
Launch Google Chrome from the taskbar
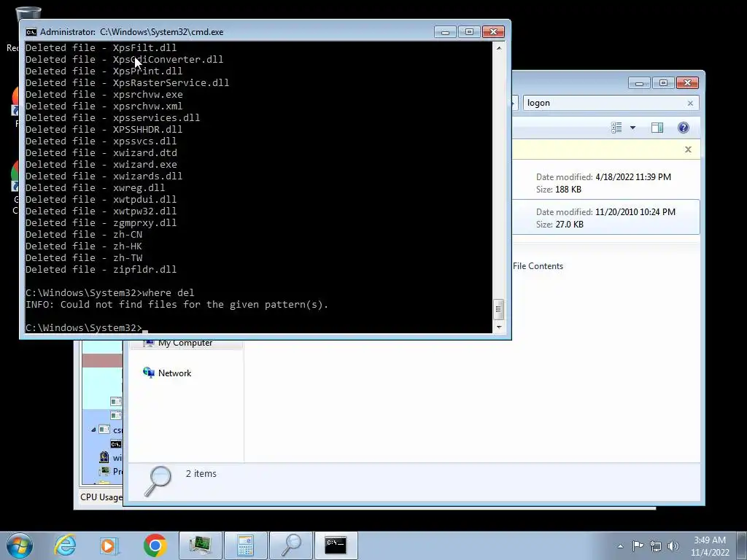coord(155,545)
